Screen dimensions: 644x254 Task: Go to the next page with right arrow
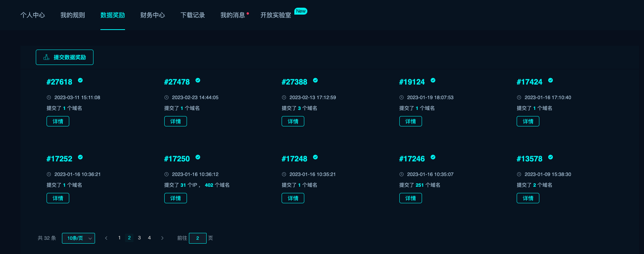click(162, 238)
